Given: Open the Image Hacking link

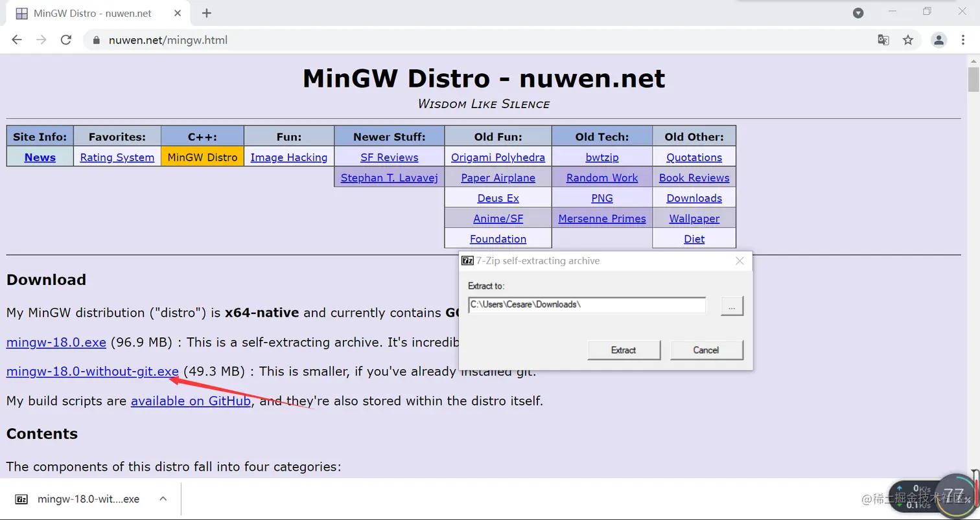Looking at the screenshot, I should click(x=289, y=157).
